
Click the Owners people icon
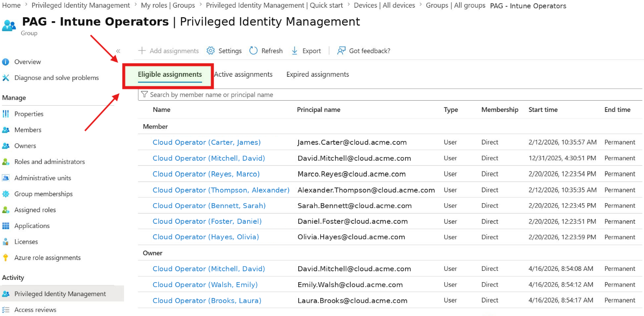pyautogui.click(x=5, y=146)
